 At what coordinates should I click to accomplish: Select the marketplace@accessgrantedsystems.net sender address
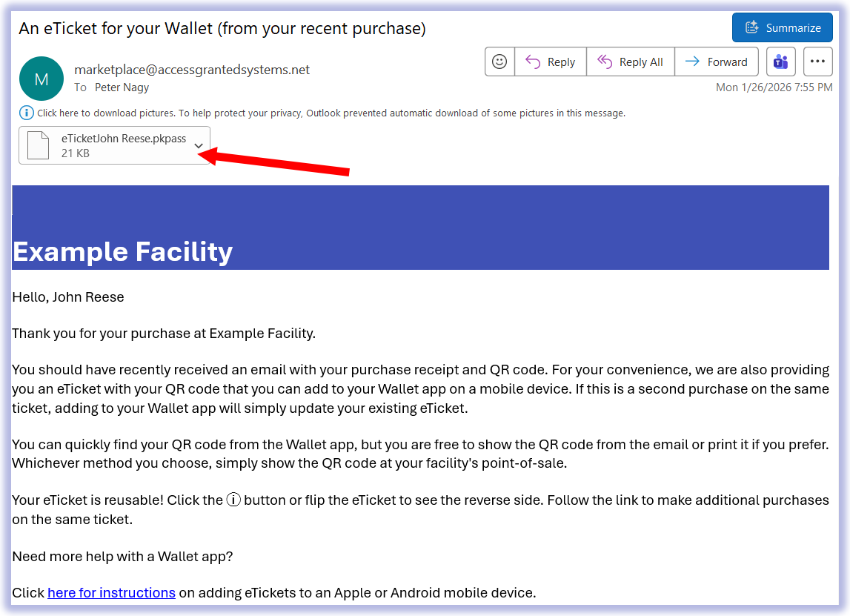coord(192,70)
